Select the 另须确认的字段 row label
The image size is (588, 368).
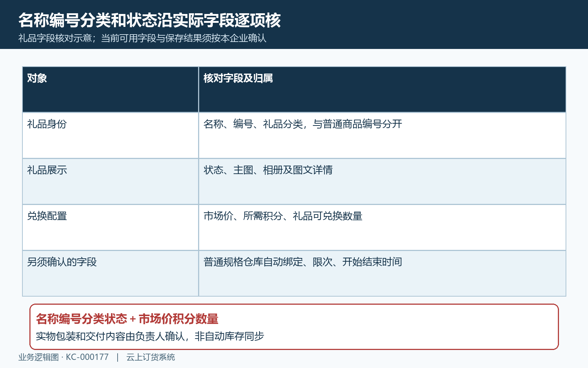62,262
